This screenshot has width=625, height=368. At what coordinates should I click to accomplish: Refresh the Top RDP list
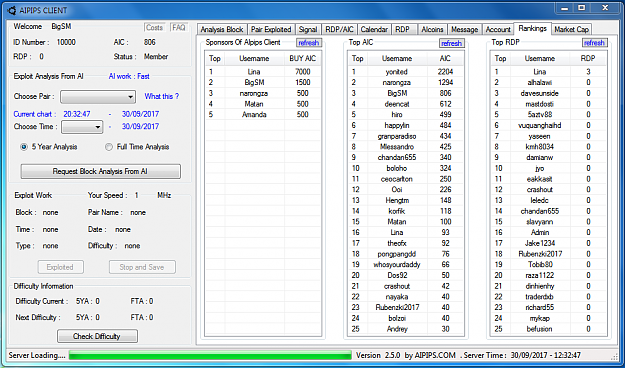coord(594,43)
